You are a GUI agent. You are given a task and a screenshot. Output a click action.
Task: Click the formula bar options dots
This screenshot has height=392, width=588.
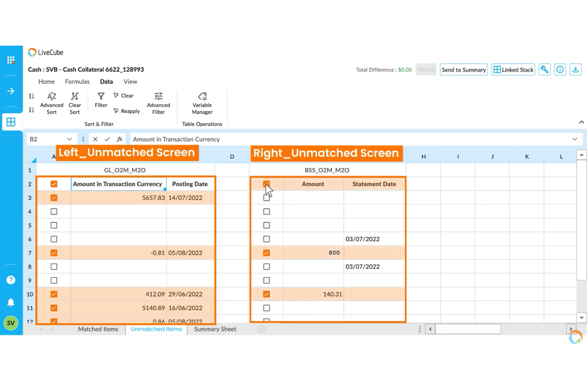(83, 139)
